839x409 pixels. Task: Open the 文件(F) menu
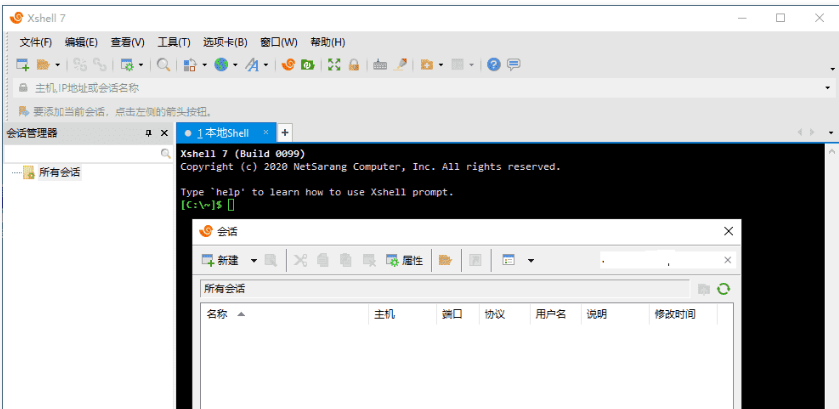(36, 42)
